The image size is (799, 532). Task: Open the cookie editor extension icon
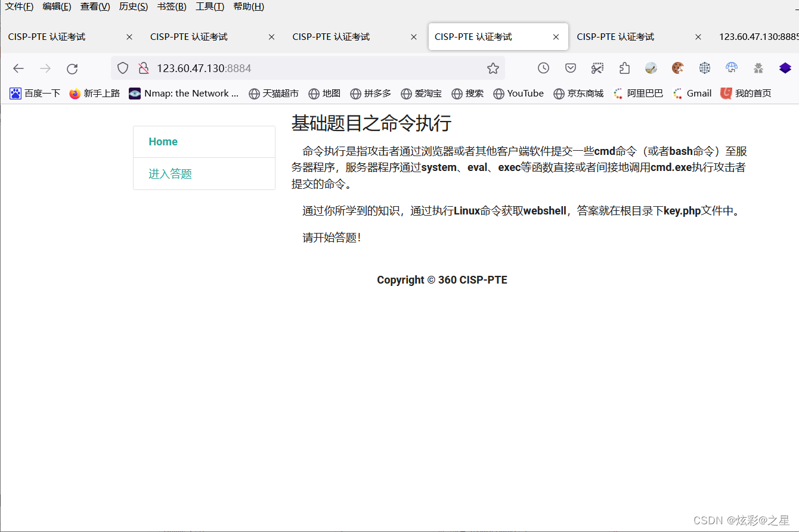tap(677, 68)
